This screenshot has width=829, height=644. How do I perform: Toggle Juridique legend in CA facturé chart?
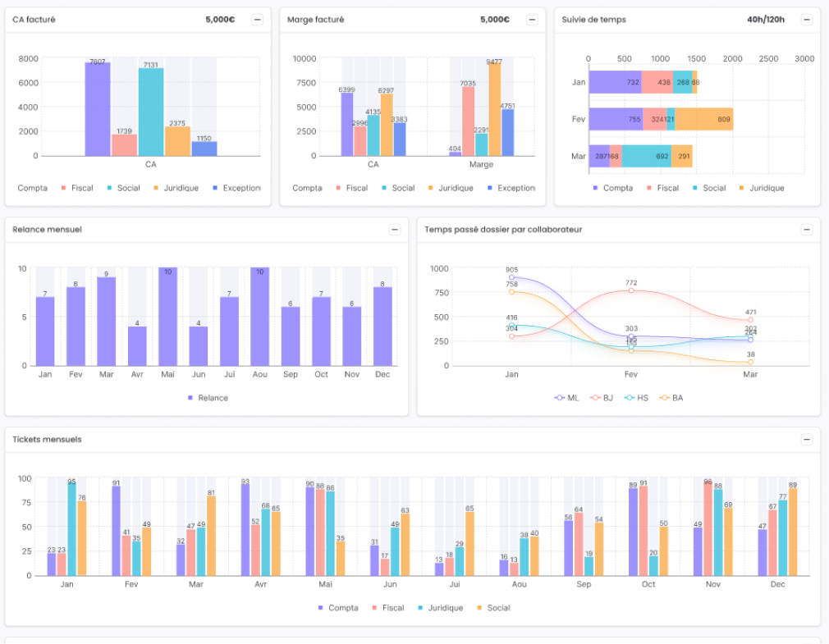[x=176, y=188]
